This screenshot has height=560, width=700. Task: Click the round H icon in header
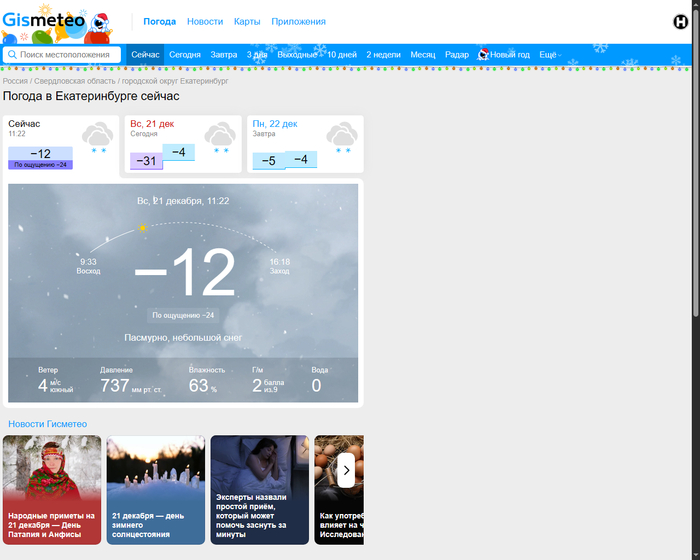[681, 22]
